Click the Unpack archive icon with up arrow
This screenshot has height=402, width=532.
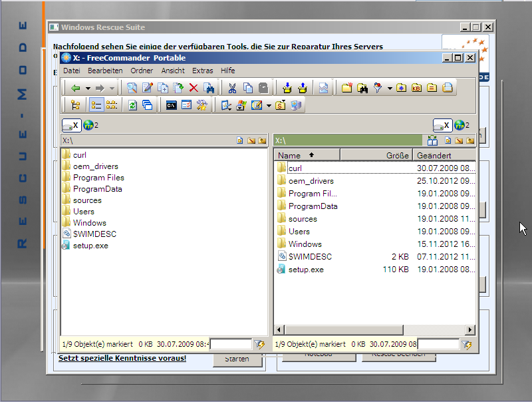[303, 88]
